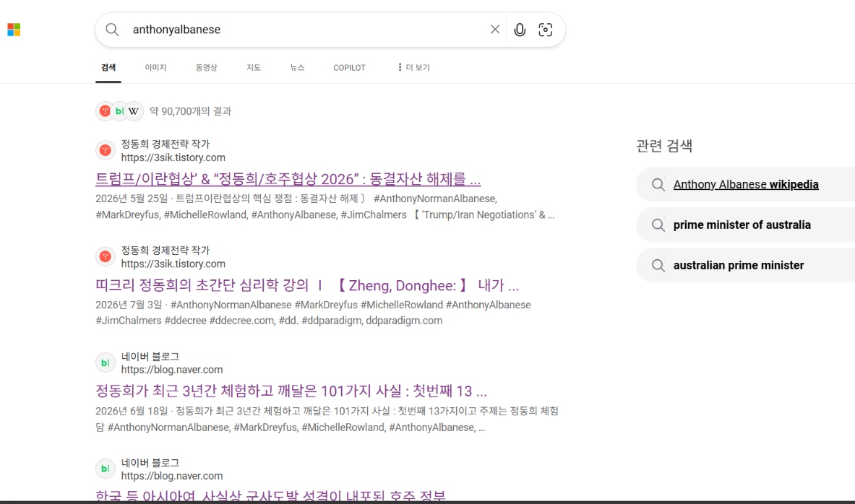Open visual search camera icon
855x504 pixels.
pos(545,30)
